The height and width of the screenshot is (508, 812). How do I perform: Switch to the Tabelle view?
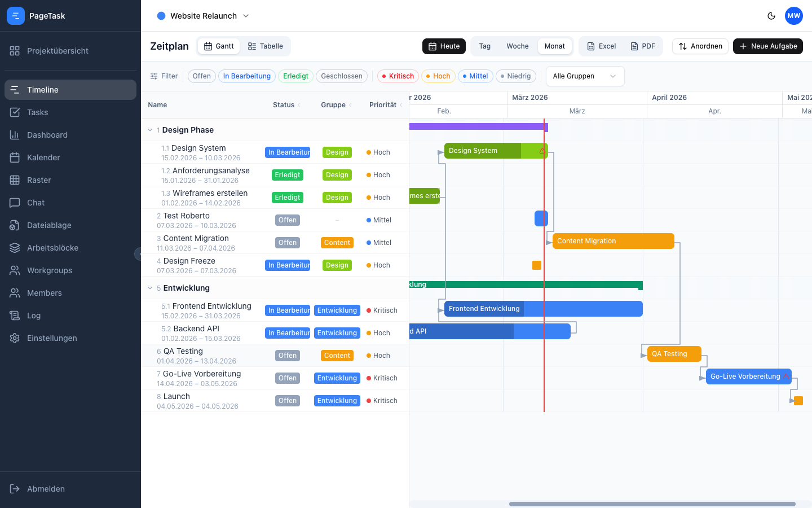tap(265, 46)
